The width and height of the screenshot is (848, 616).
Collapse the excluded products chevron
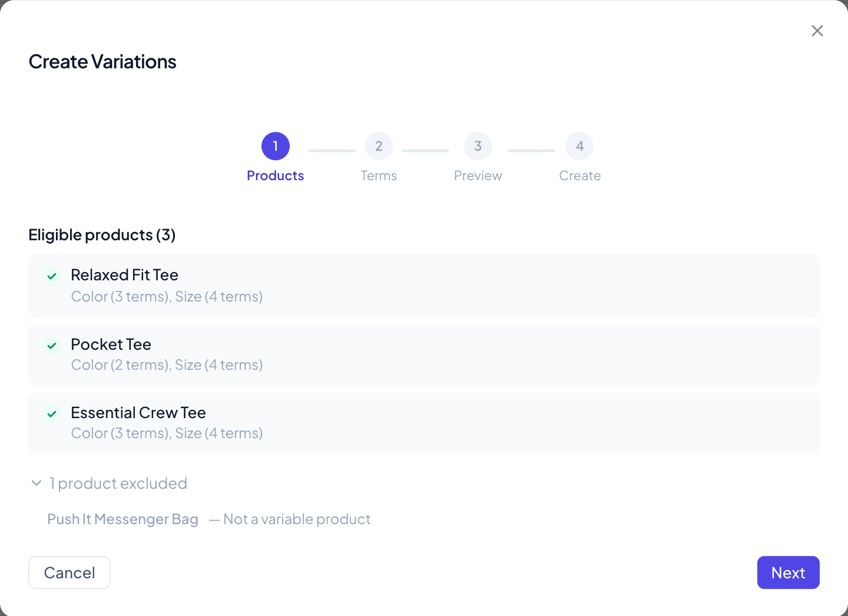tap(37, 483)
